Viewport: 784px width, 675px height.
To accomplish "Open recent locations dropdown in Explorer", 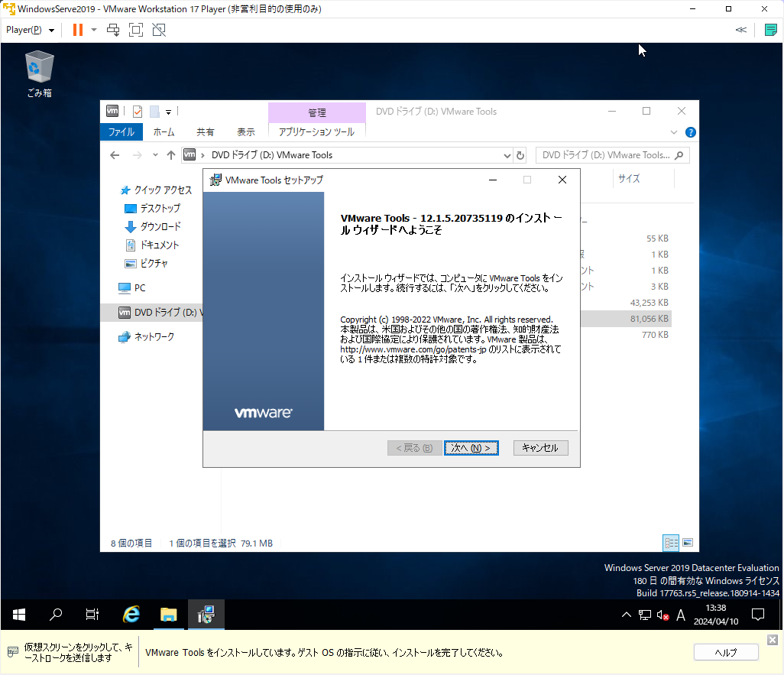I will pos(155,155).
